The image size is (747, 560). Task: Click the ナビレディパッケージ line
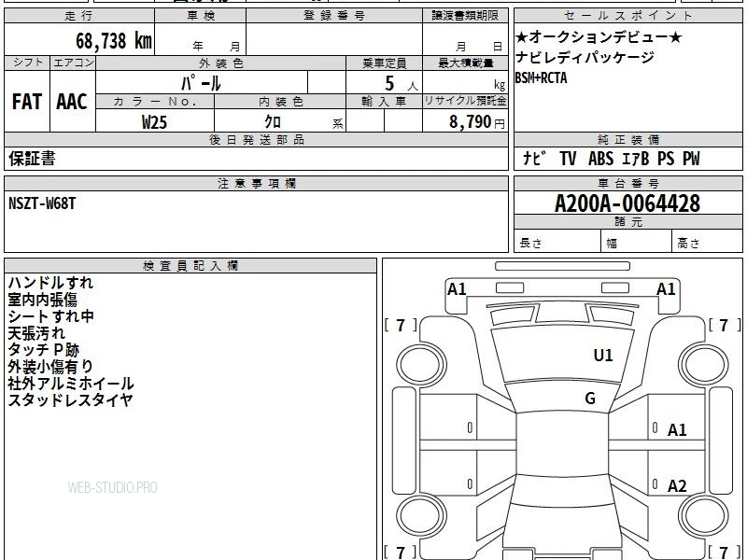click(x=585, y=57)
